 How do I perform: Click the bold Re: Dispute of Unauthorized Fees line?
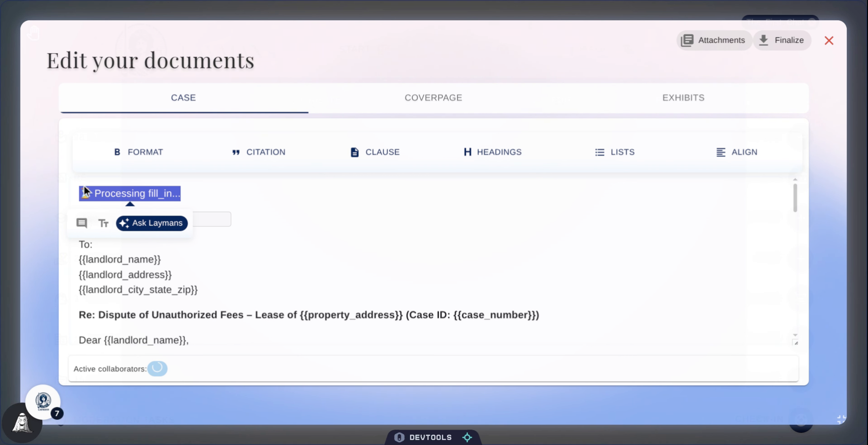tap(309, 315)
